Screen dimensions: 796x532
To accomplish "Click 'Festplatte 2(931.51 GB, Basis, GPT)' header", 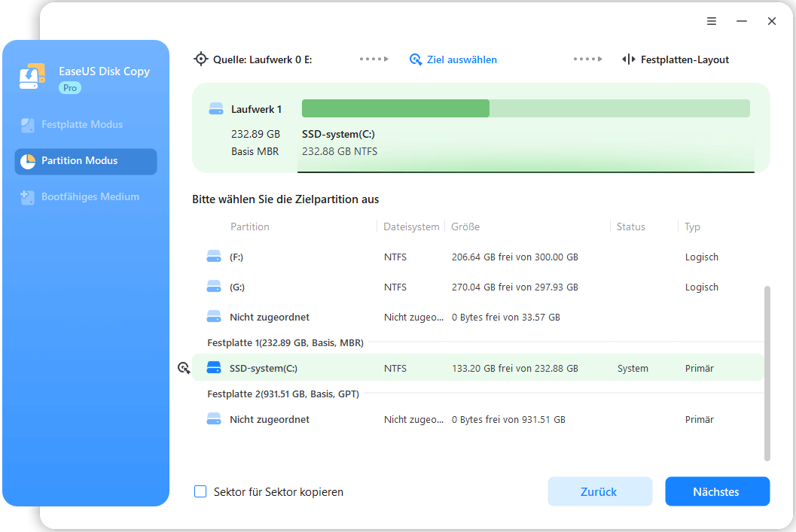I will tap(283, 394).
